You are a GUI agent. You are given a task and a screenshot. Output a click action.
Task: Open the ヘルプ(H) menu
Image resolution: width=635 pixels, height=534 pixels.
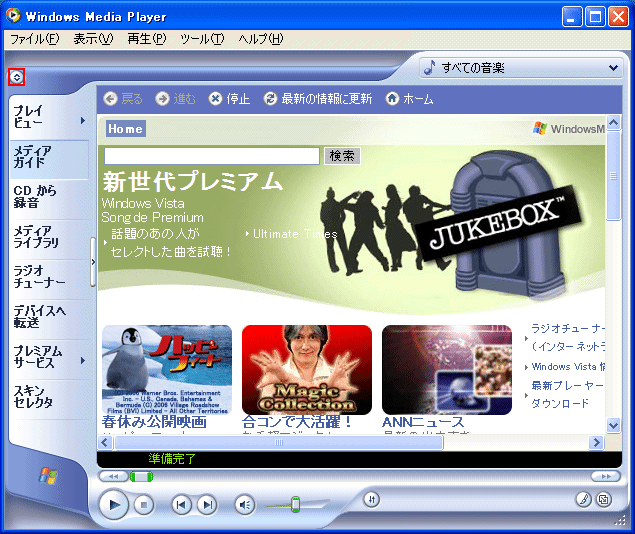coord(261,39)
